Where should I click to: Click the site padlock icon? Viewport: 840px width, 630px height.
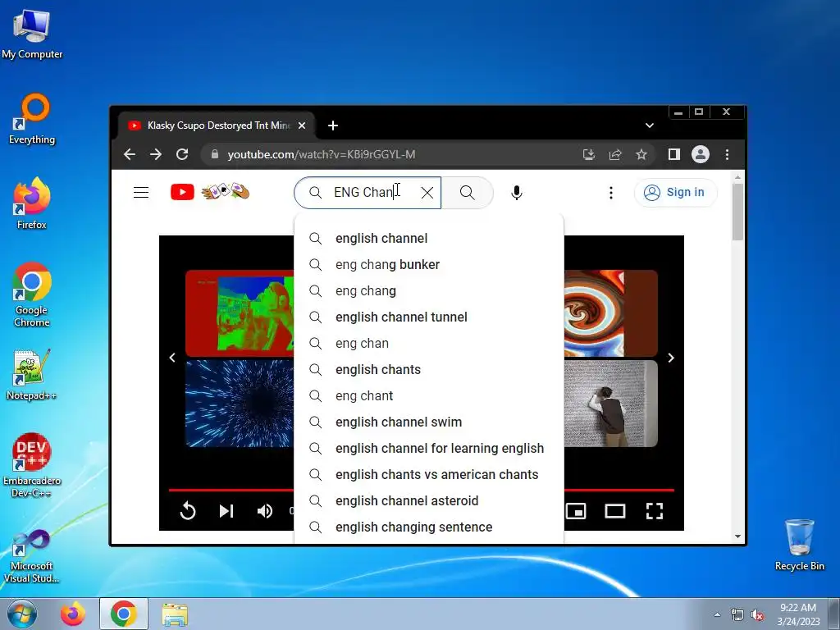pos(215,154)
